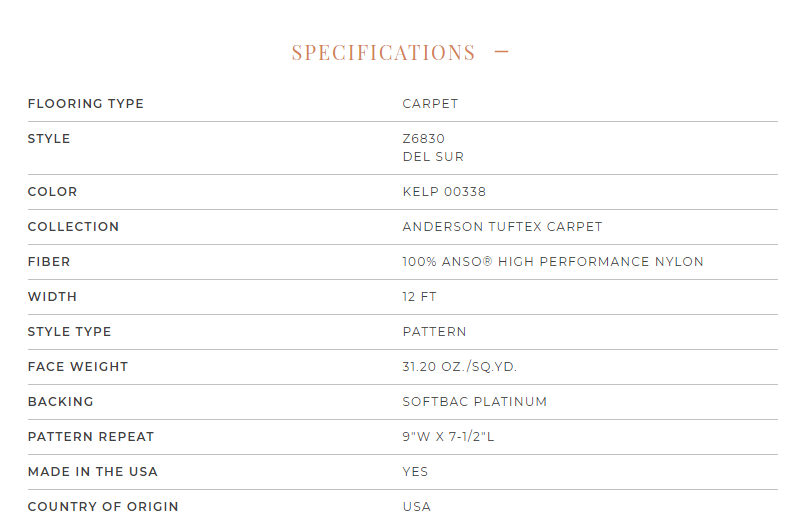This screenshot has height=527, width=802.
Task: Click the Z6830 style number
Action: pos(424,139)
